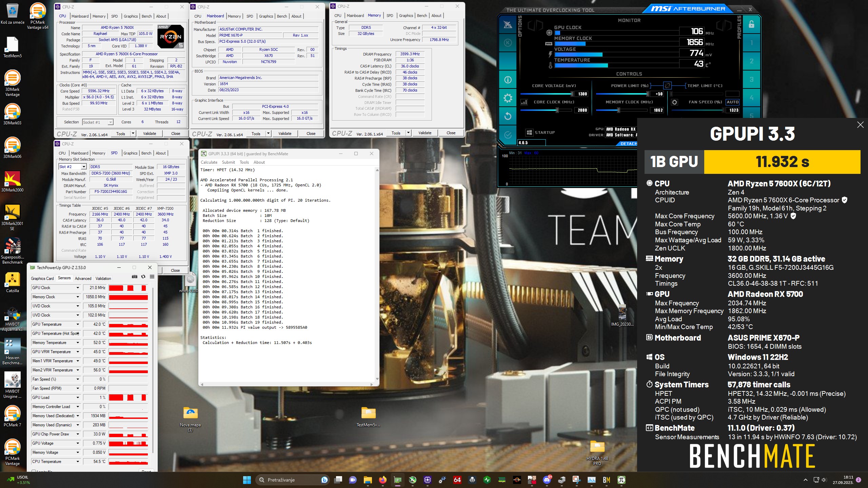
Task: Click the Koš za smeće recycle bin icon
Action: 13,14
